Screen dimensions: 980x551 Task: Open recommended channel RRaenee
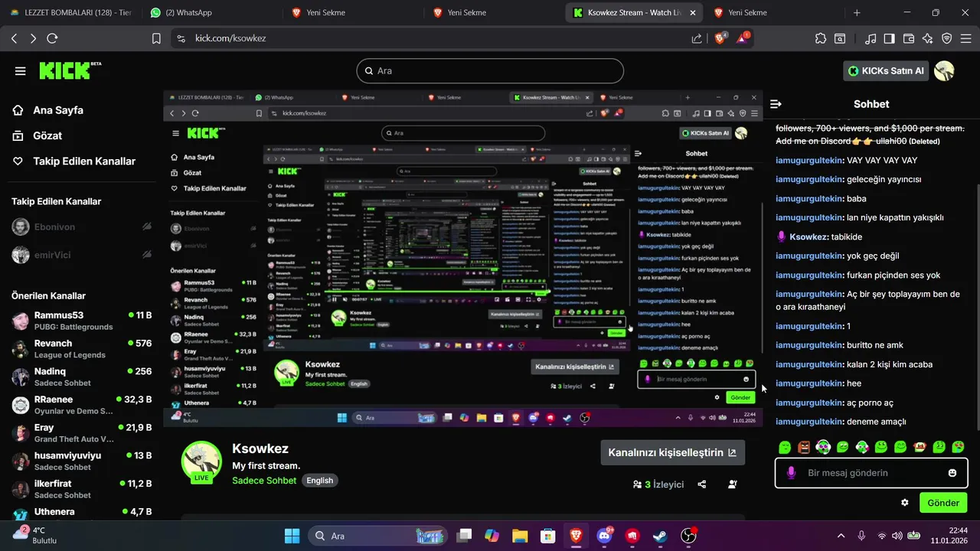(x=80, y=405)
